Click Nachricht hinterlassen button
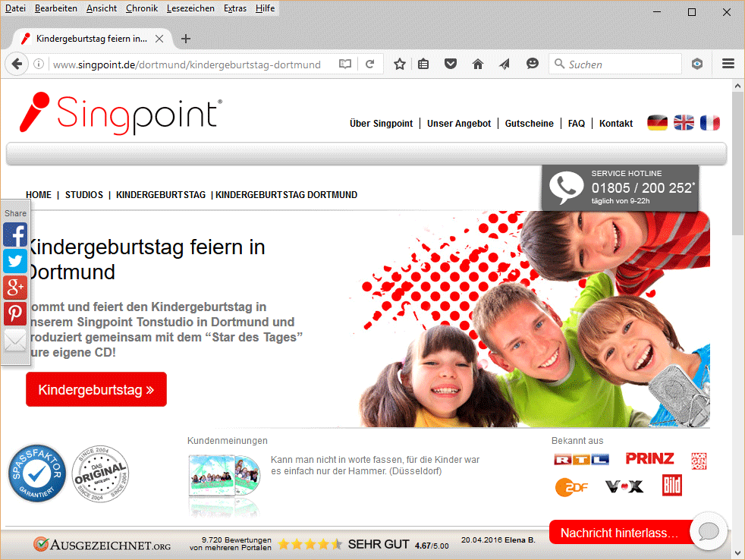Image resolution: width=745 pixels, height=560 pixels. (x=620, y=533)
